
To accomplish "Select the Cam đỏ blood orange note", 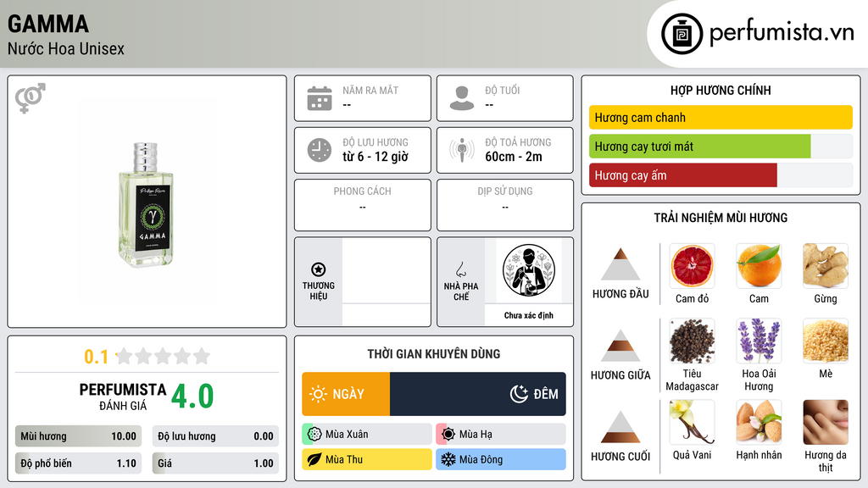I will point(692,266).
